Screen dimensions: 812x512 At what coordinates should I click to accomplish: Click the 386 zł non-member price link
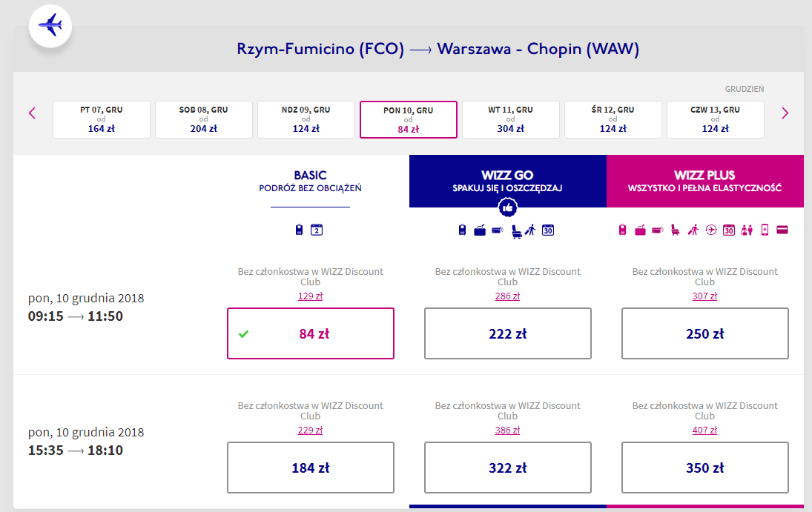tap(507, 430)
